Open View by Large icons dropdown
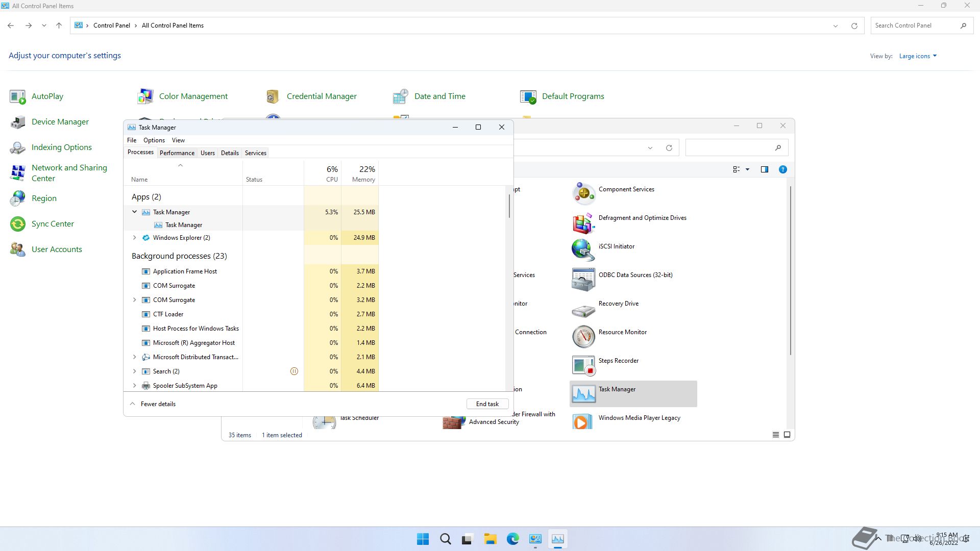The width and height of the screenshot is (980, 551). tap(918, 56)
